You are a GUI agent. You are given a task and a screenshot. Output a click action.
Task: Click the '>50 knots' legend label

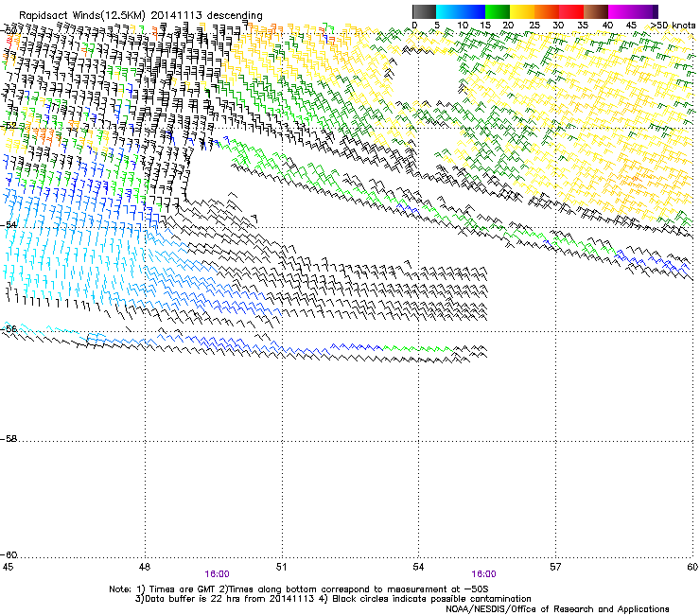(673, 26)
